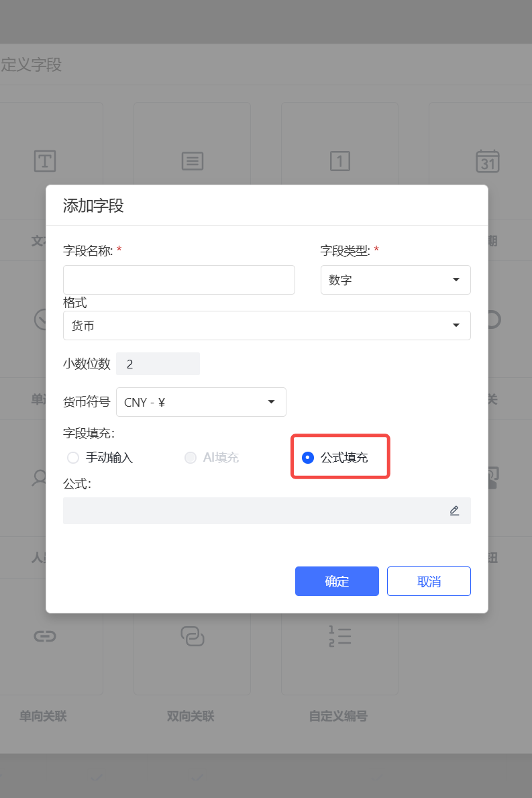Focus the 字段名称 text input

coord(179,280)
